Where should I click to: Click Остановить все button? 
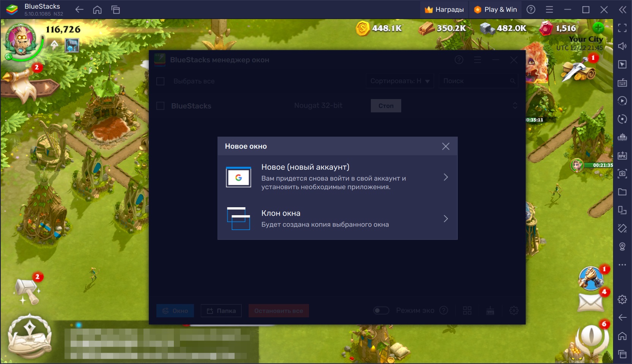coord(279,311)
